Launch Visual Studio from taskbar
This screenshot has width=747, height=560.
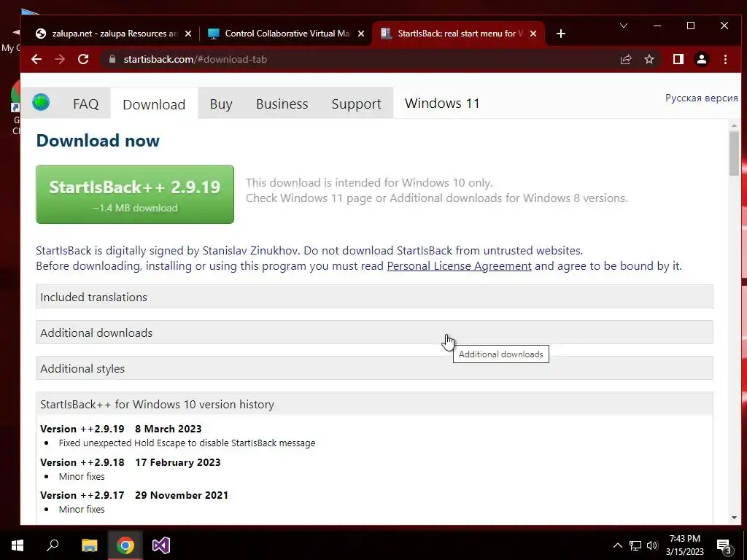161,545
